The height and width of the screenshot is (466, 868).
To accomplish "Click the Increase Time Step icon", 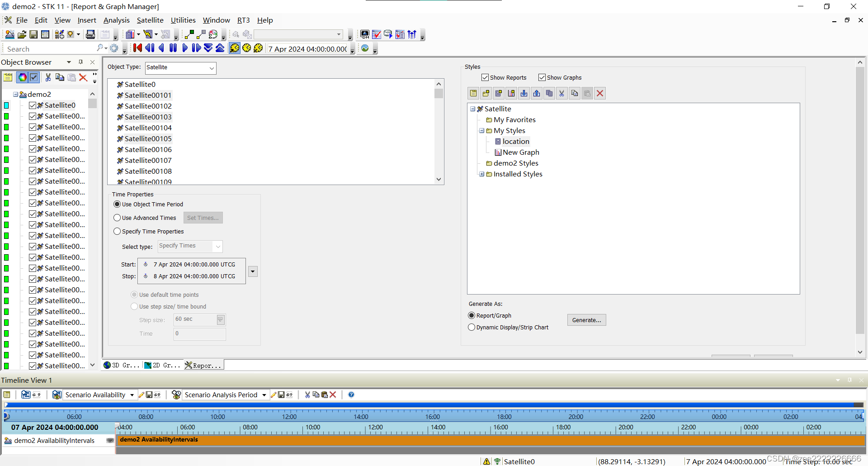I will [x=220, y=48].
